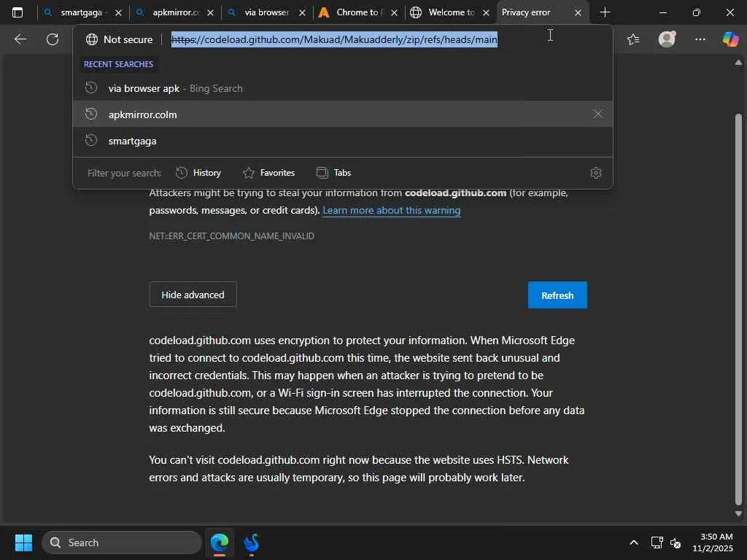The image size is (747, 560).
Task: Reload page with the refresh icon
Action: point(53,39)
